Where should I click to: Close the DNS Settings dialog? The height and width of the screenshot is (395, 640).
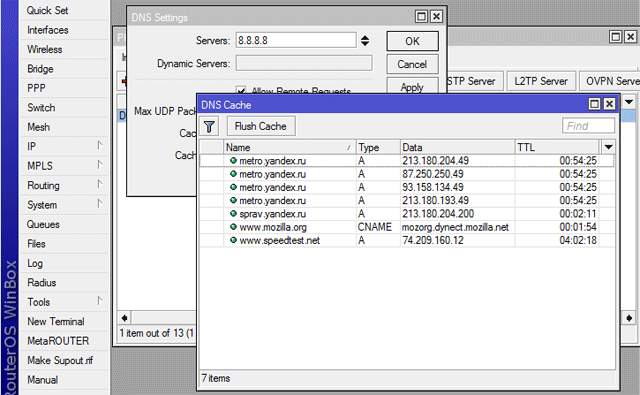tap(436, 16)
